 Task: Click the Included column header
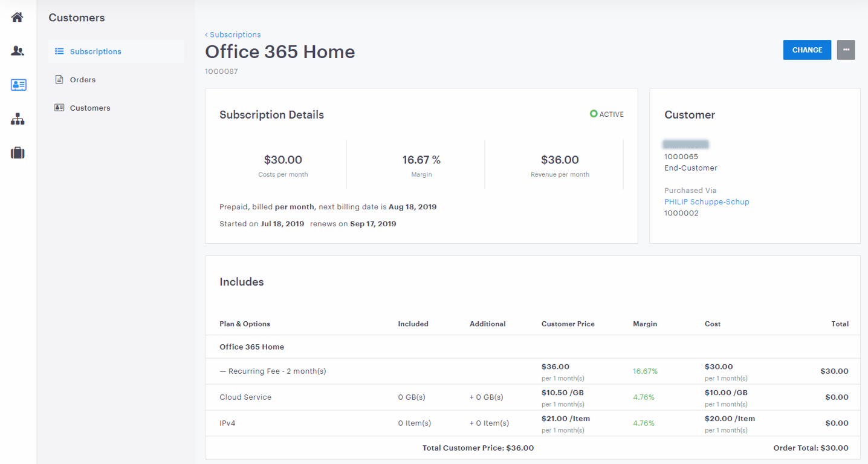[x=413, y=324]
